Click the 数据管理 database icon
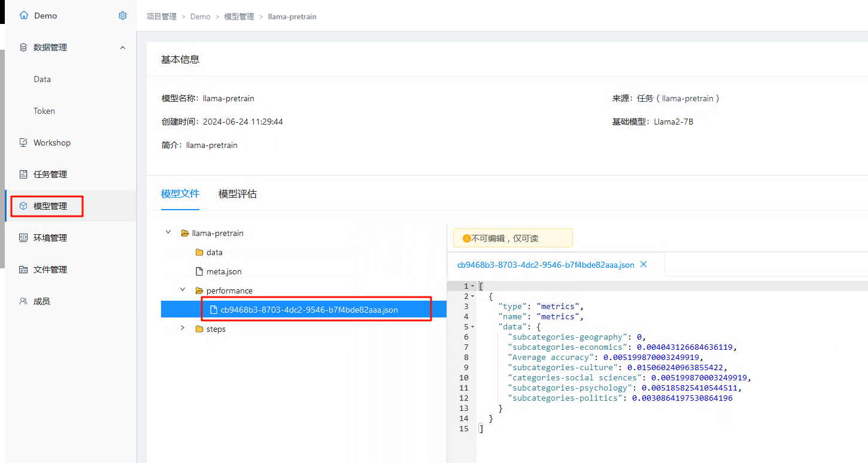Screen dimensions: 868x463 point(23,47)
